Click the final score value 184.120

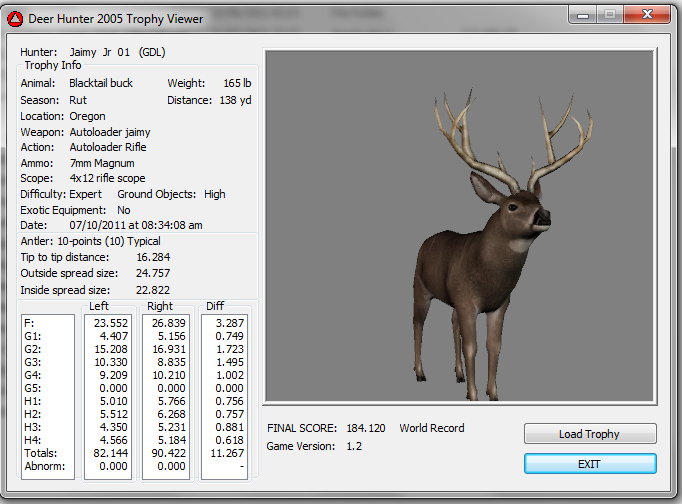(x=366, y=428)
